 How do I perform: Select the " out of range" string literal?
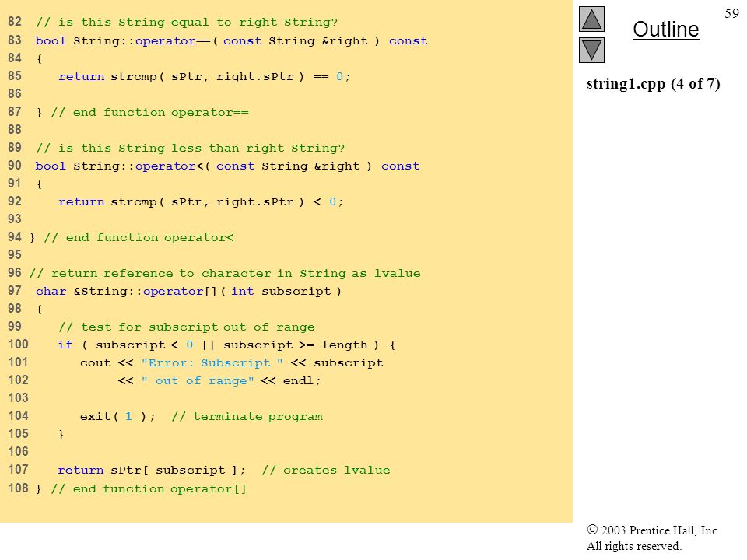(x=198, y=381)
